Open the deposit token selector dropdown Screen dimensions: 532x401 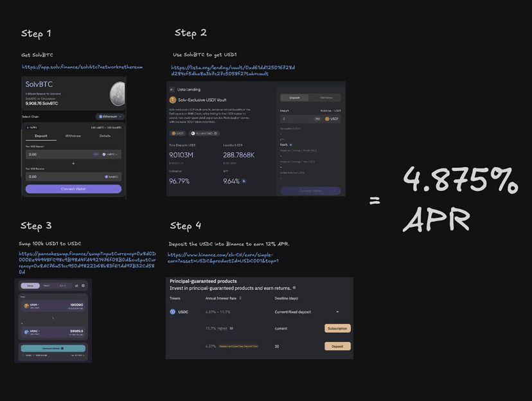tap(111, 154)
